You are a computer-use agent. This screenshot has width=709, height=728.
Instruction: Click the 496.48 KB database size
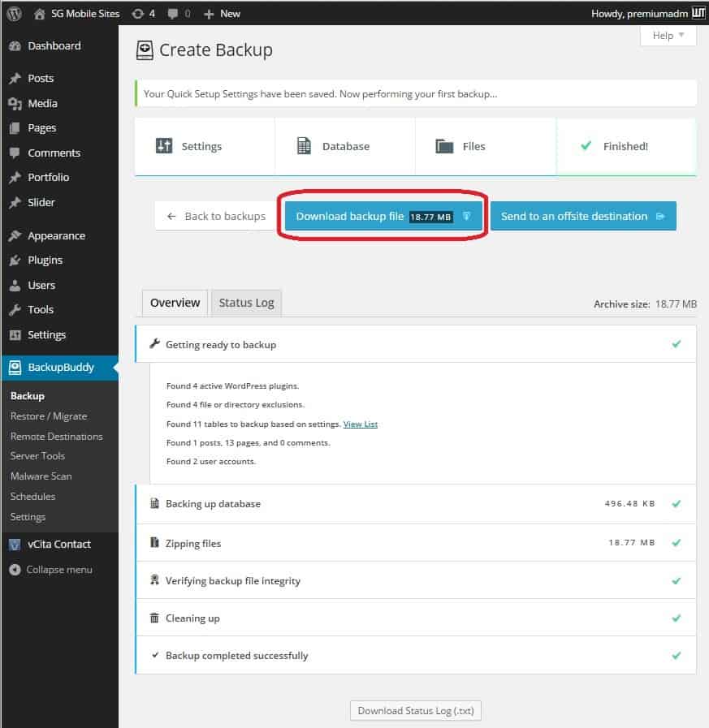pyautogui.click(x=629, y=504)
